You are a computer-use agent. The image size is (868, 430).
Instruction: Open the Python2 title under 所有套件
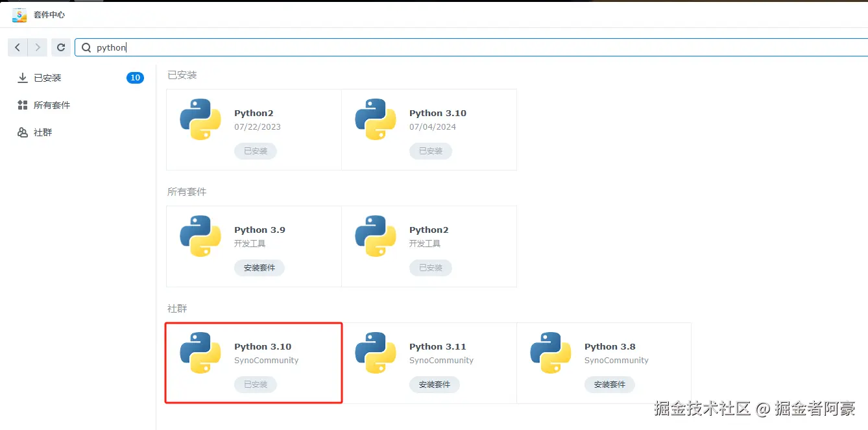429,230
